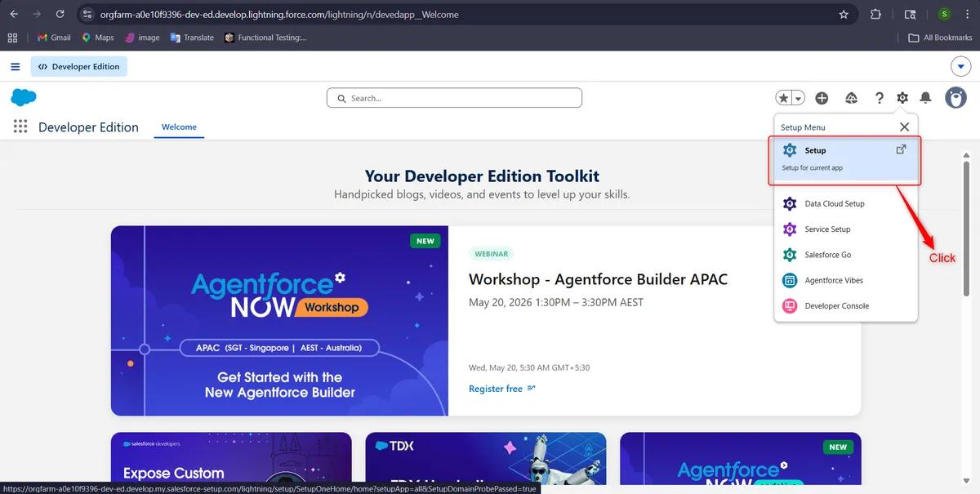Open the user profile avatar

(955, 98)
